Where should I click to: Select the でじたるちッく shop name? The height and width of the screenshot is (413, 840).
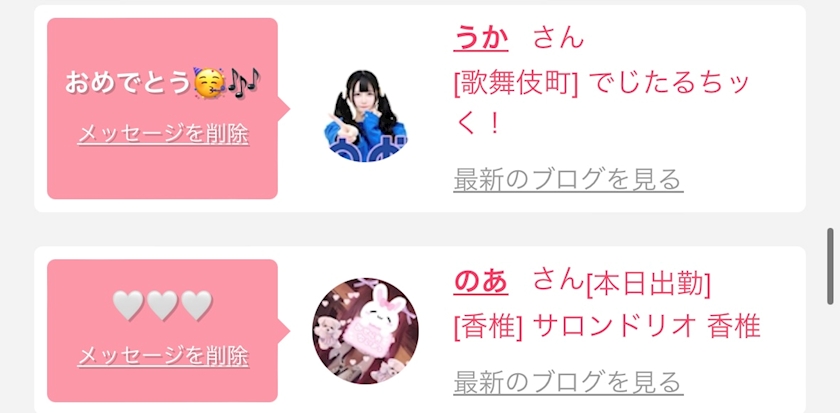coord(600,104)
